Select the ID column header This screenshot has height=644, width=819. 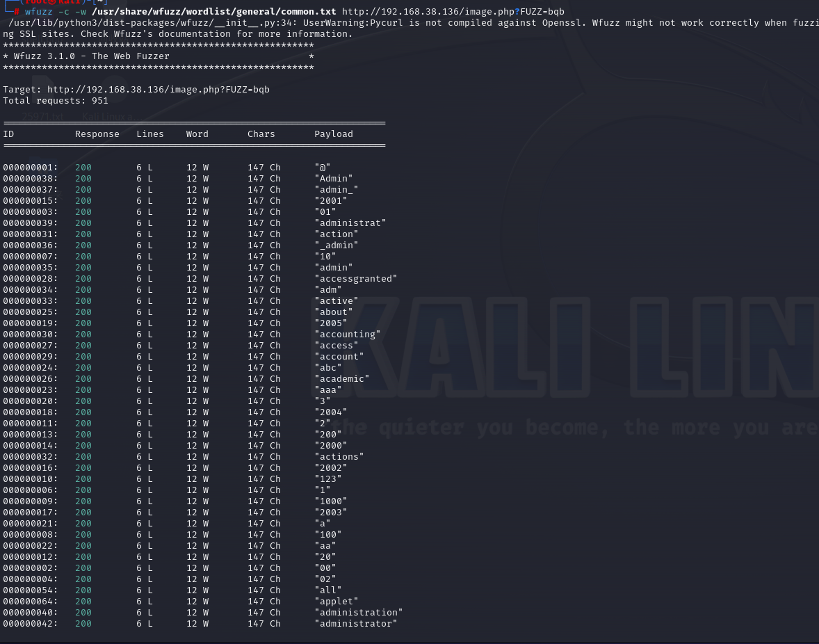8,134
